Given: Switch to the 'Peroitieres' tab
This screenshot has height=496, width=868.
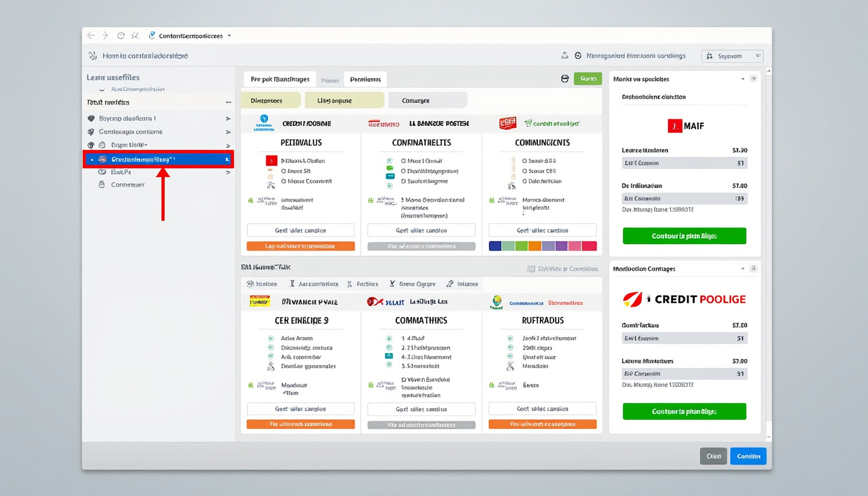Looking at the screenshot, I should point(366,79).
